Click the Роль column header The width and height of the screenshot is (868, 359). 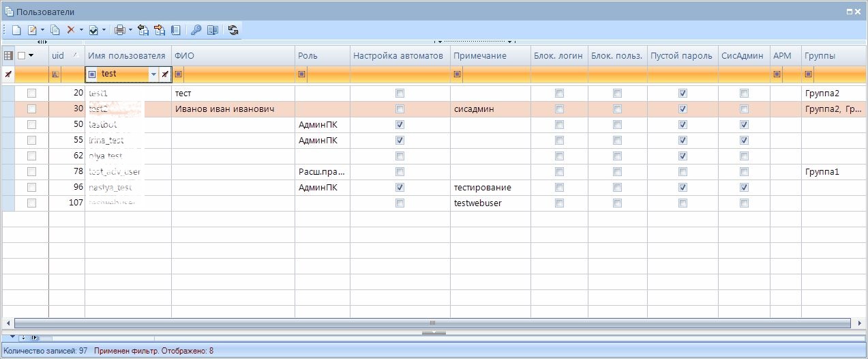click(x=322, y=56)
